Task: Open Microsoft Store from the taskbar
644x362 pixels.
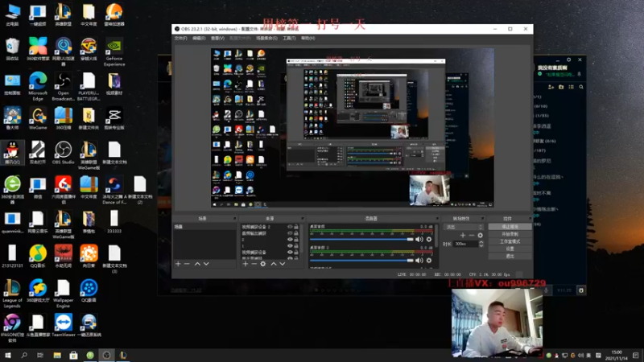Action: 73,355
